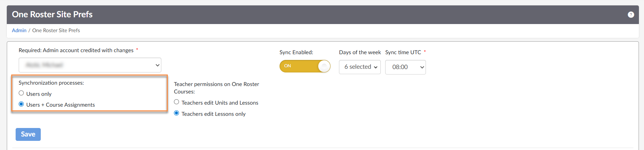Turn off the Sync Enabled switch
This screenshot has height=150, width=644.
pos(305,66)
